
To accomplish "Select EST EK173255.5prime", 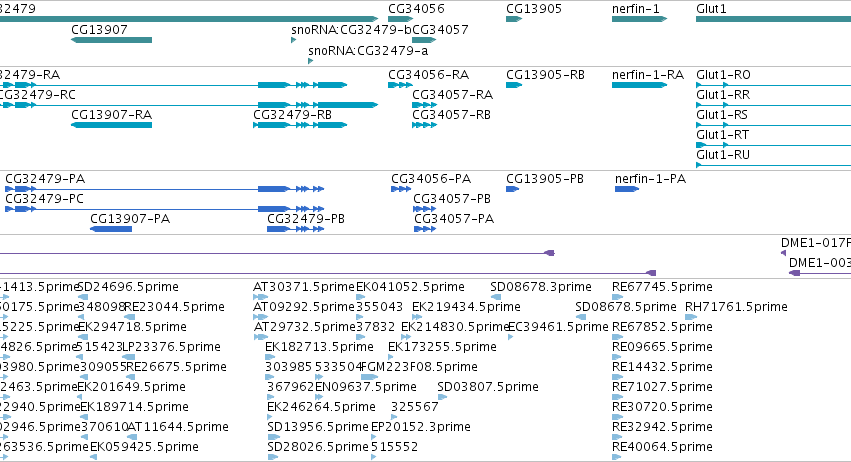I will pos(442,347).
